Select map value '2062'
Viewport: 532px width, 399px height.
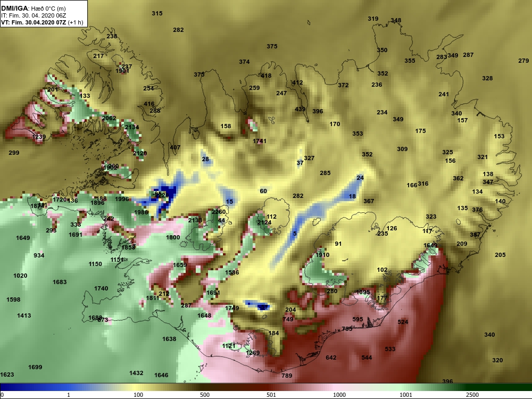109,118
